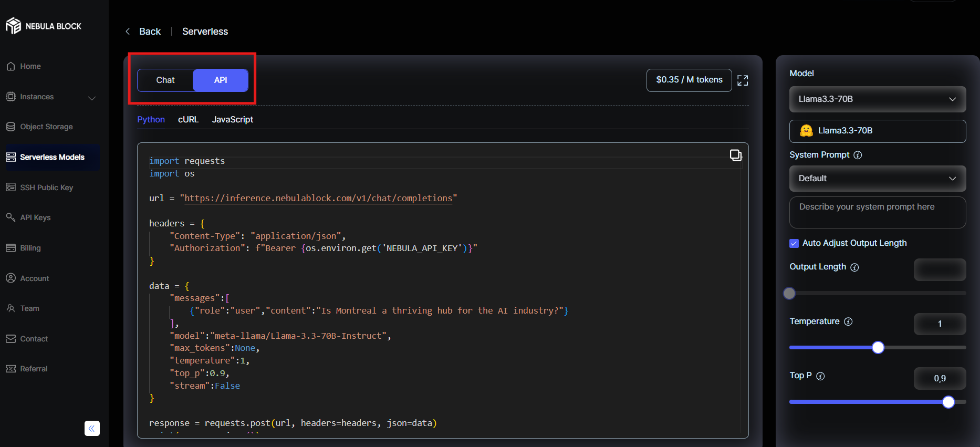Click the Temperature info icon

coord(848,321)
